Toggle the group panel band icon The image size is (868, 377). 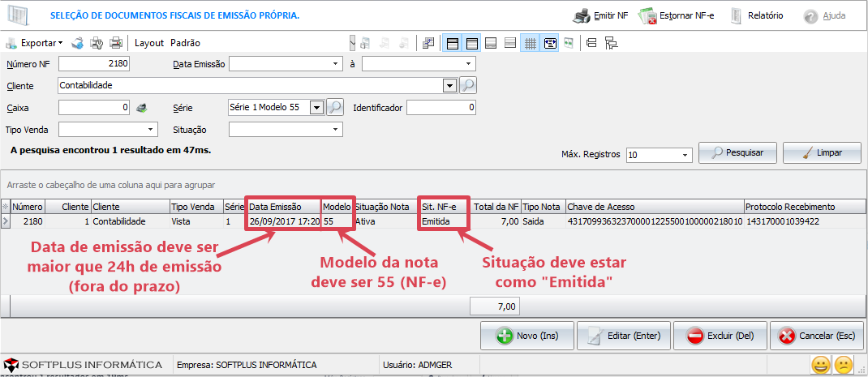(453, 43)
